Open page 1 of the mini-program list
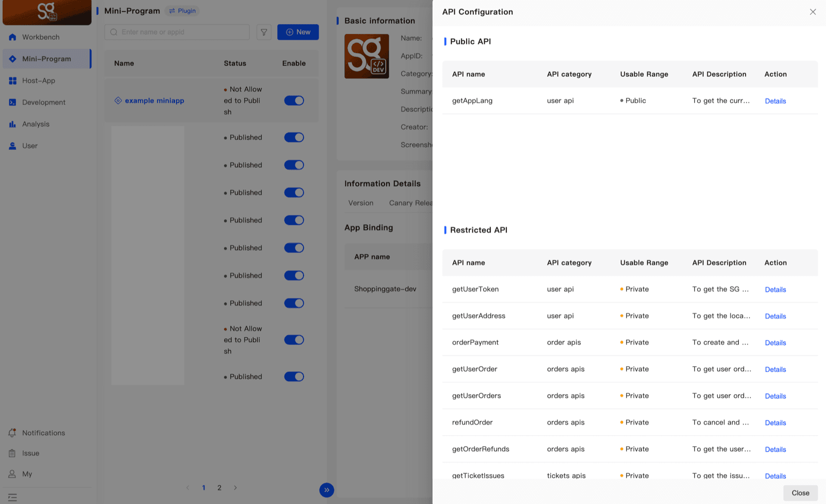This screenshot has width=826, height=504. click(204, 487)
